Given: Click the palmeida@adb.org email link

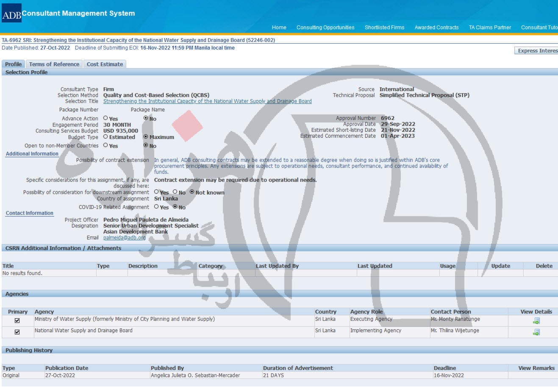Looking at the screenshot, I should tap(124, 238).
